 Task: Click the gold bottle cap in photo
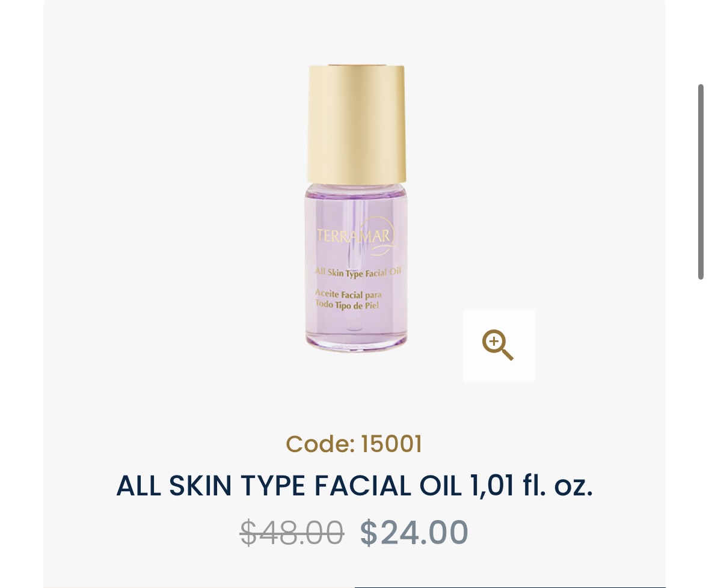[357, 124]
